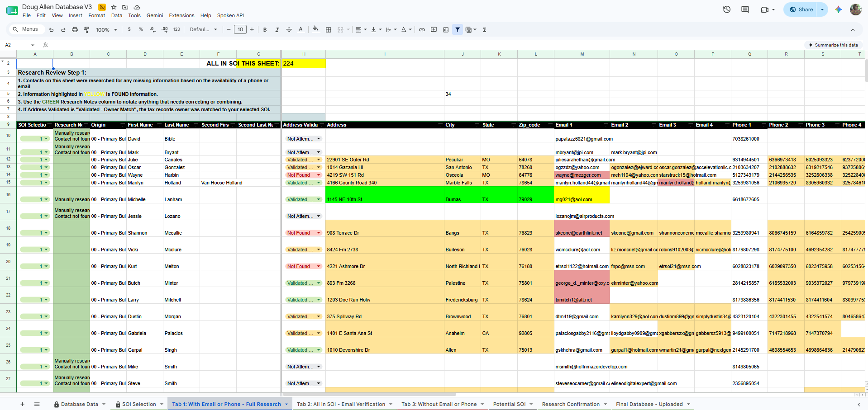
Task: Open the Spokeo API menu
Action: coord(230,15)
